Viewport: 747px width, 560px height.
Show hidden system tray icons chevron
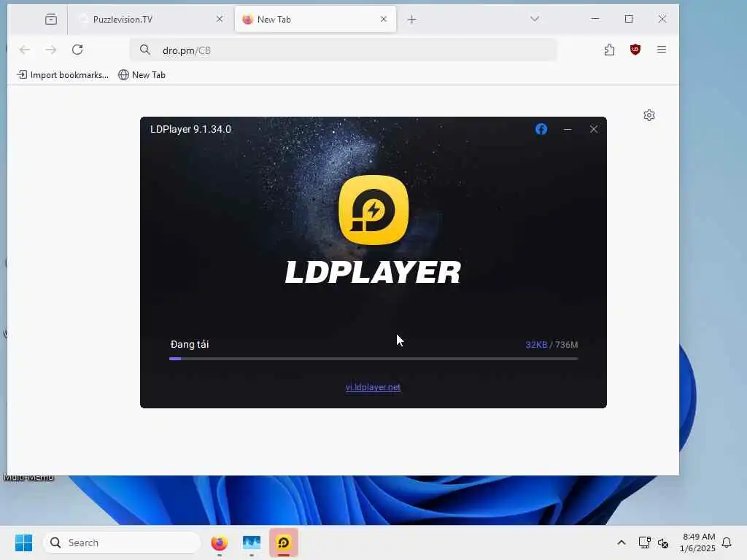tap(622, 542)
